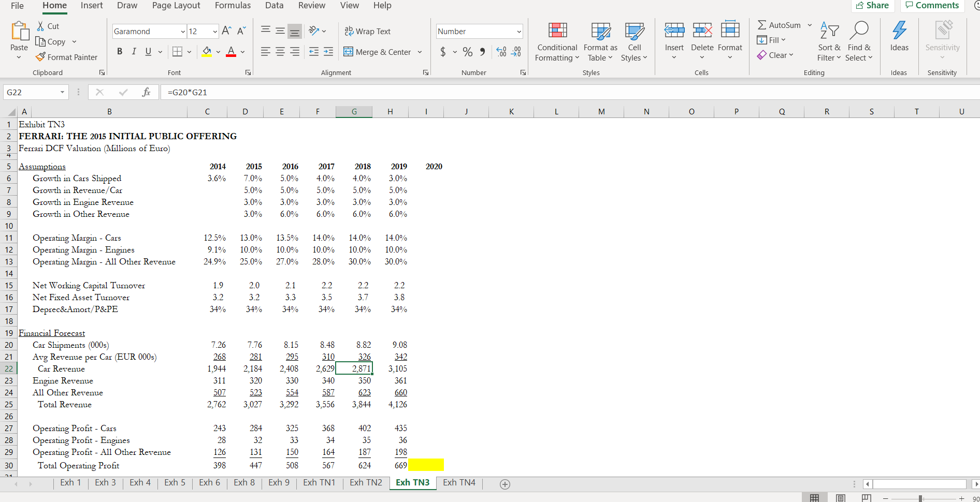Screen dimensions: 980x502
Task: Expand Merge & Center options arrow
Action: click(x=420, y=52)
